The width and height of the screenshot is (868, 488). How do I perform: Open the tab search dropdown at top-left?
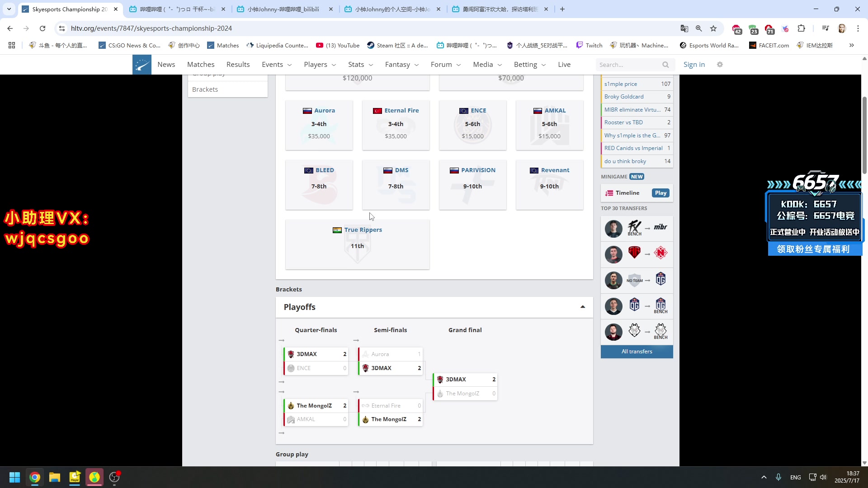click(9, 9)
